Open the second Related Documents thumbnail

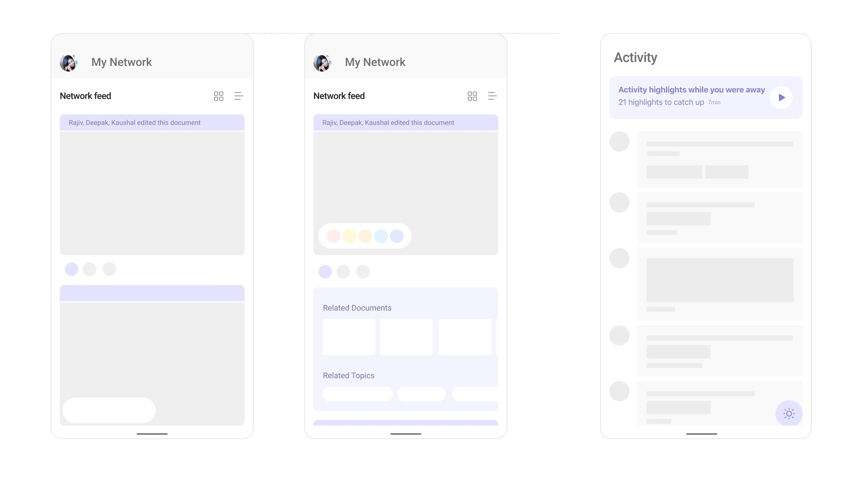pos(406,337)
